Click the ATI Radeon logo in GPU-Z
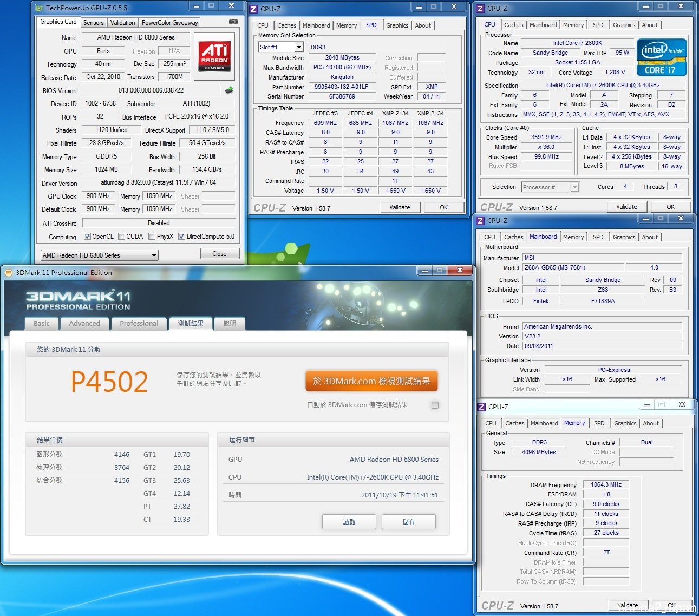Image resolution: width=699 pixels, height=616 pixels. coord(215,56)
